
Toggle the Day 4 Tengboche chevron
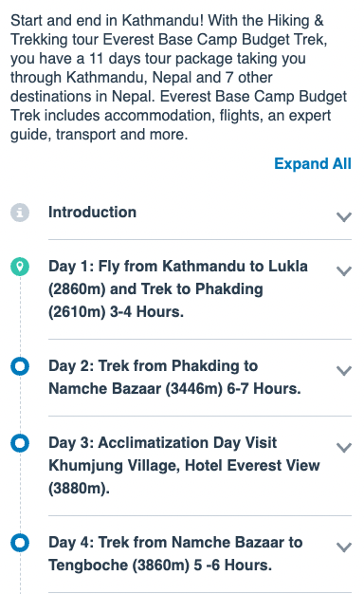tap(344, 548)
